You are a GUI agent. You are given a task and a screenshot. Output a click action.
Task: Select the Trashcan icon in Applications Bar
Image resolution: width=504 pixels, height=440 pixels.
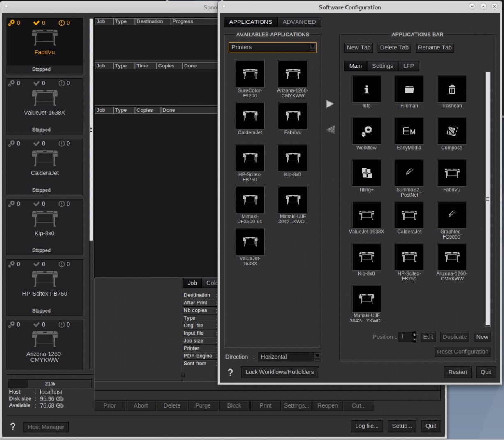pos(452,89)
